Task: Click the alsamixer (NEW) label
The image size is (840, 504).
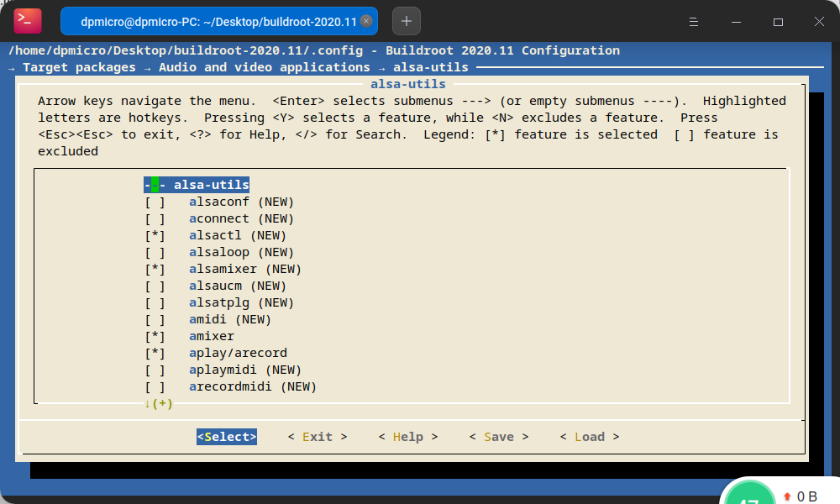Action: click(x=245, y=269)
